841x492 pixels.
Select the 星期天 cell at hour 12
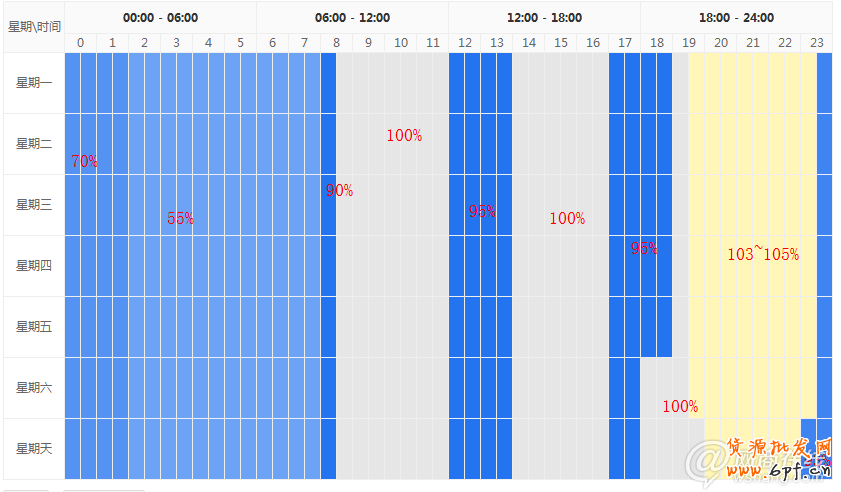465,448
